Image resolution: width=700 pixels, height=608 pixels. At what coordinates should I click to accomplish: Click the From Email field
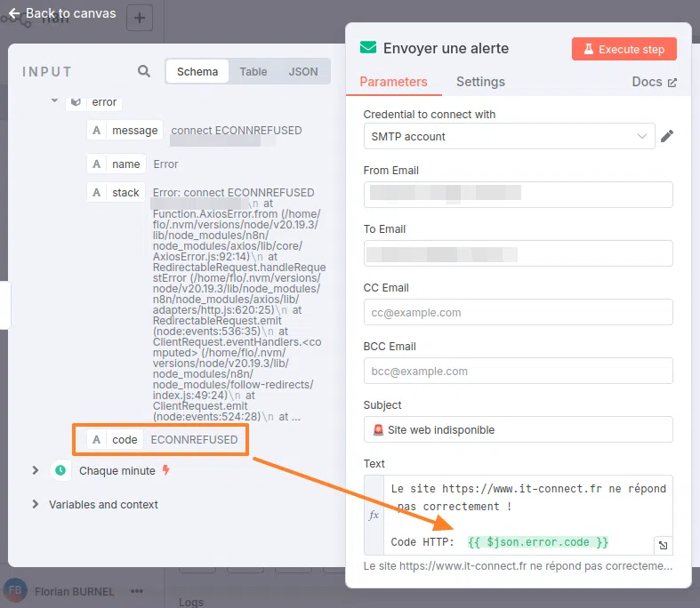[x=518, y=195]
